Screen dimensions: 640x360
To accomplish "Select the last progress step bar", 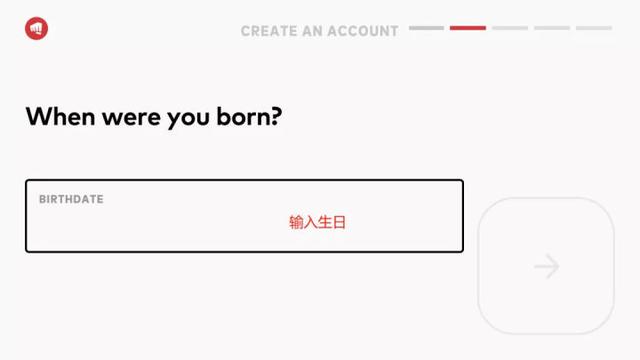I will coord(594,28).
